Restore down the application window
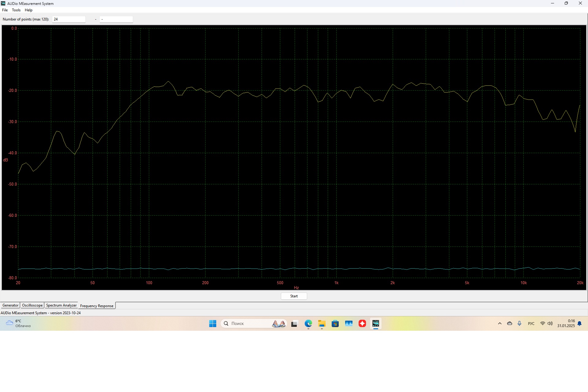 click(566, 3)
